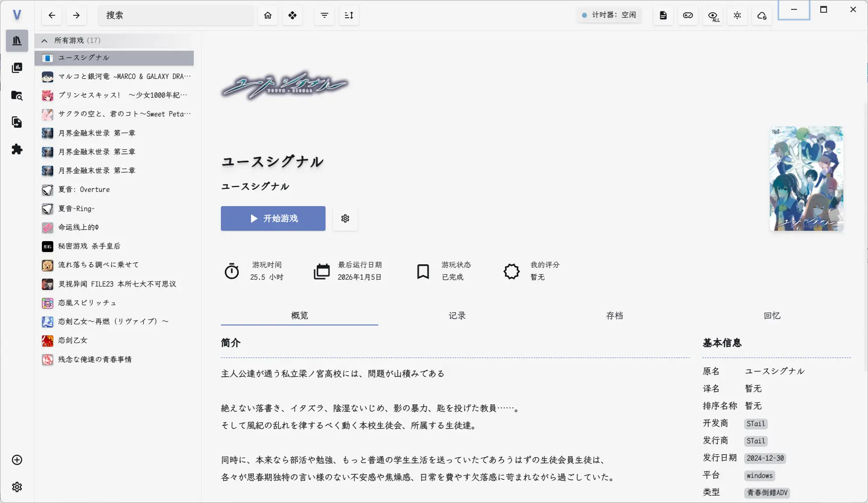Switch to the 记录 tab
868x503 pixels.
[457, 316]
